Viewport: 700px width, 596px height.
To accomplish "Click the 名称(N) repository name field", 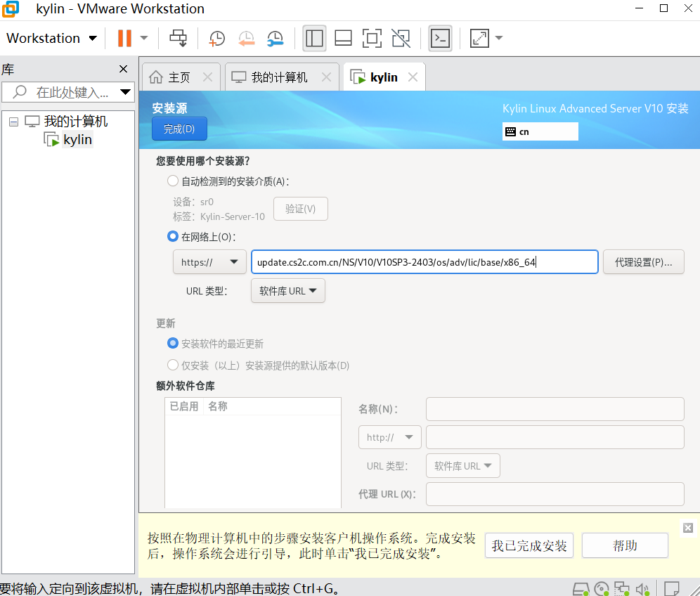I will point(555,409).
